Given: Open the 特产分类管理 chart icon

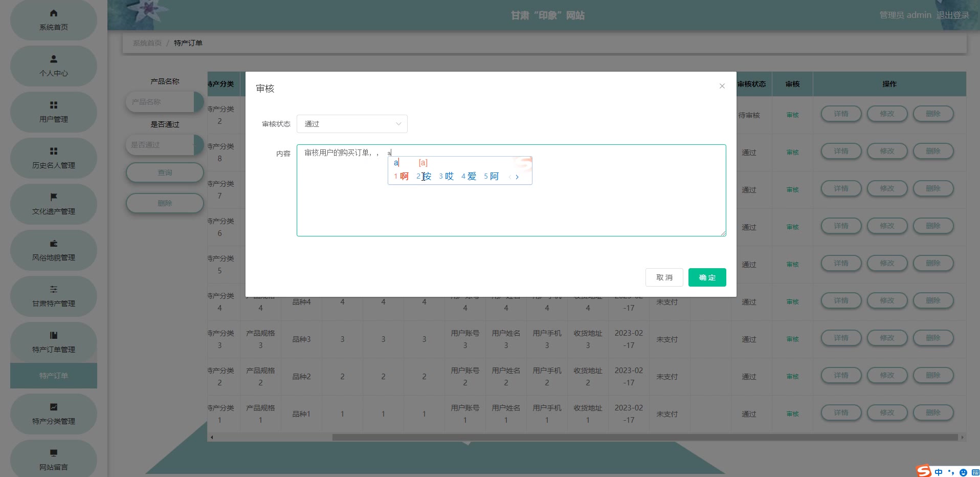Looking at the screenshot, I should 54,407.
